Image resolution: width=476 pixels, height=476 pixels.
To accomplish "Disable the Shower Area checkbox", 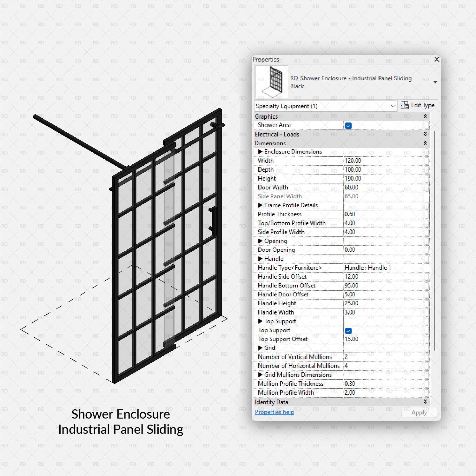I will [348, 125].
